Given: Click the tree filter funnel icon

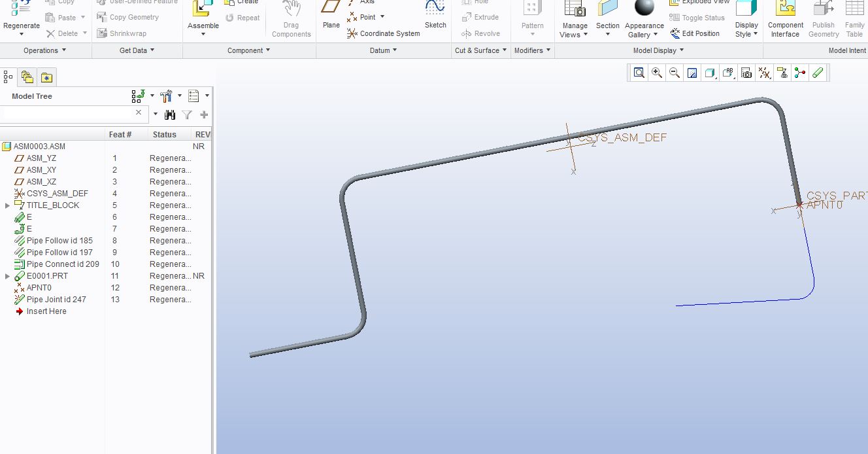Looking at the screenshot, I should click(187, 114).
